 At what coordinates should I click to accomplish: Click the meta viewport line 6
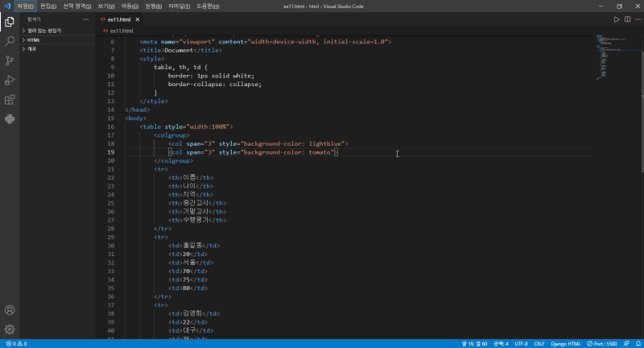click(x=266, y=42)
